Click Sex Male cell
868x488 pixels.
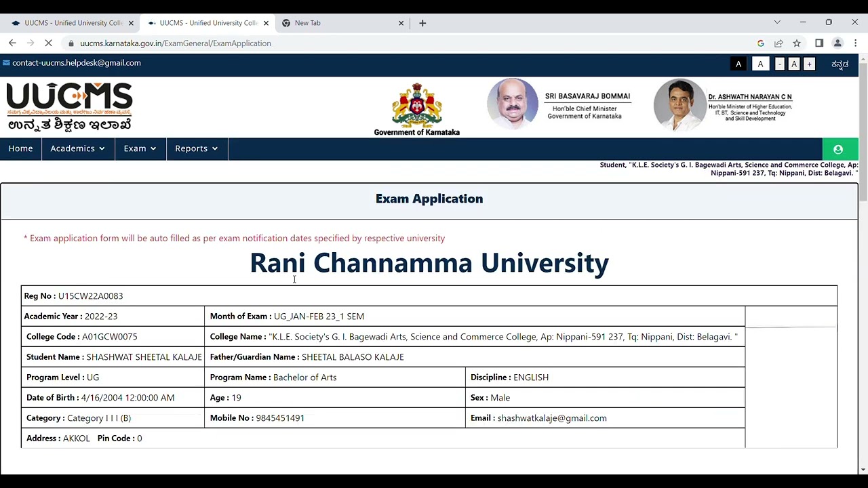605,398
